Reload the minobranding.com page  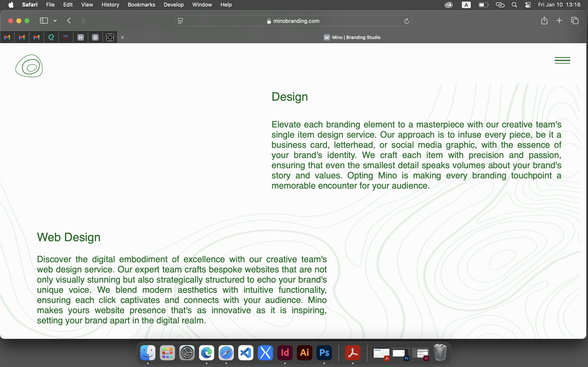pyautogui.click(x=406, y=21)
